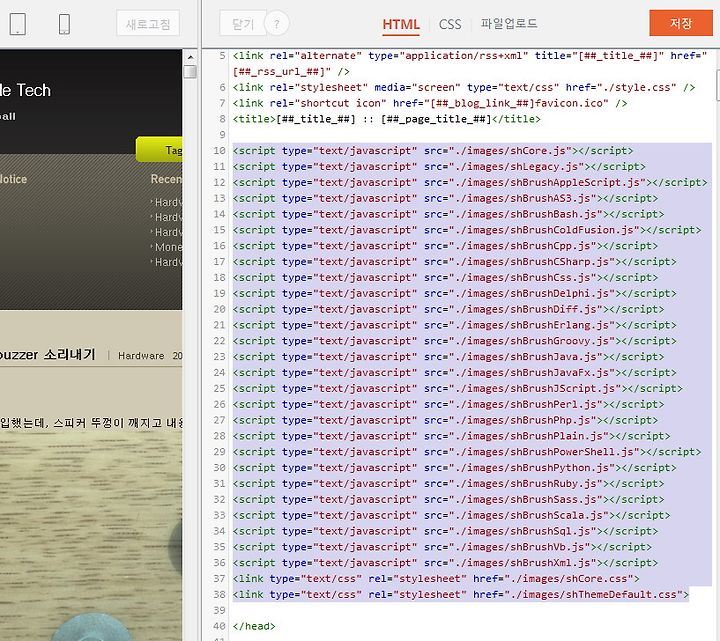This screenshot has height=641, width=720.
Task: Click line with shLegacy.js script
Action: coord(439,166)
